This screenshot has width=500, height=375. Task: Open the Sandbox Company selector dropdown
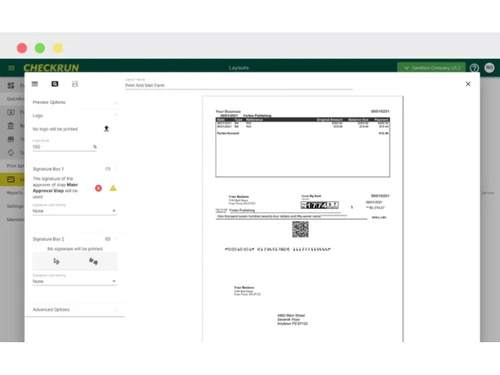point(431,68)
